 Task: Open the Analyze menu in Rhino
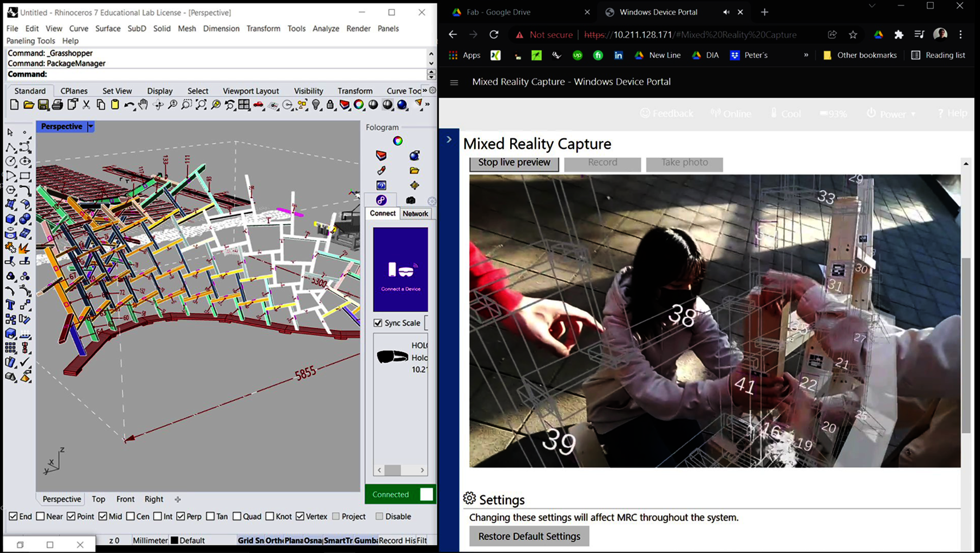click(x=326, y=28)
